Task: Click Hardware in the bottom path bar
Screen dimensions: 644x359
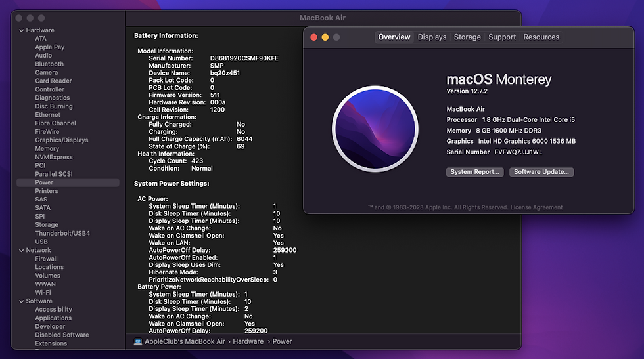Action: pos(248,341)
